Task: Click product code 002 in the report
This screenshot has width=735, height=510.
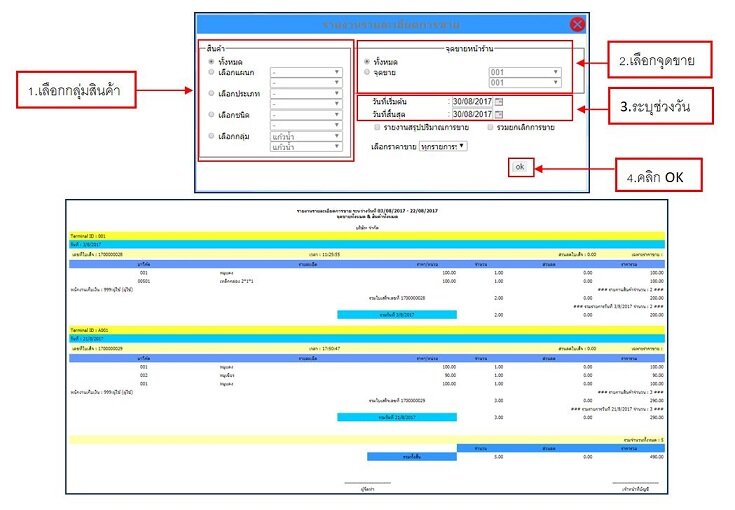Action: (x=144, y=375)
